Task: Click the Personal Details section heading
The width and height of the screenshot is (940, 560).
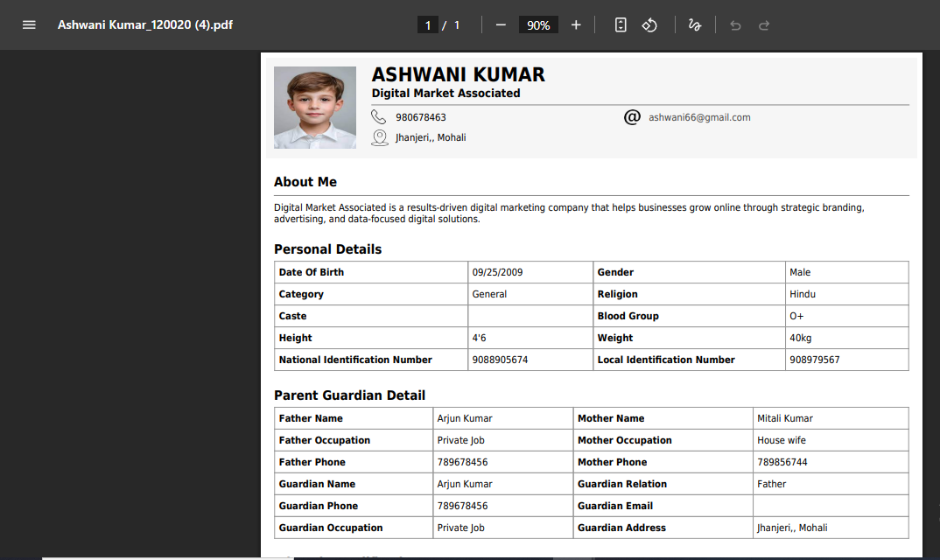Action: click(x=327, y=249)
